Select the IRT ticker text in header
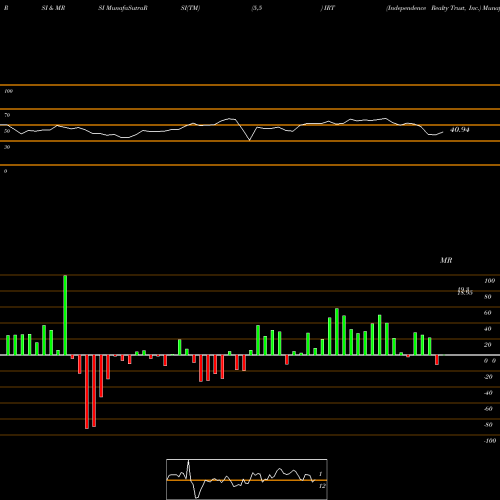This screenshot has width=500, height=500. tap(329, 8)
